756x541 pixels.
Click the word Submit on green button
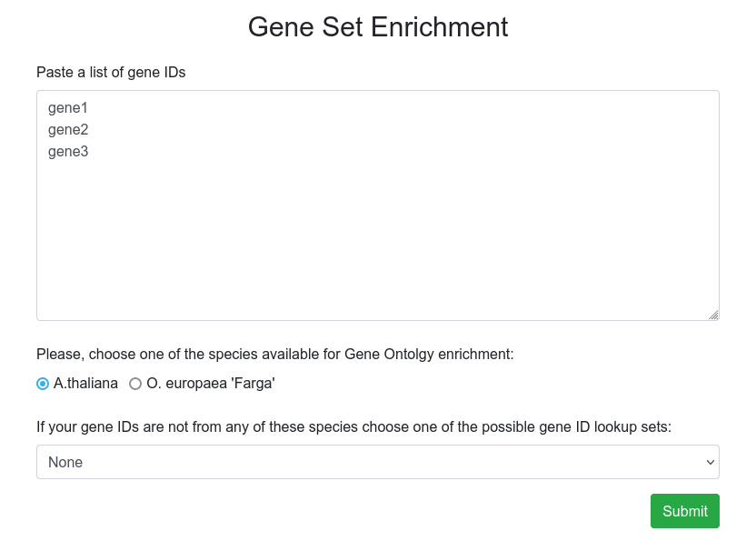pos(684,511)
